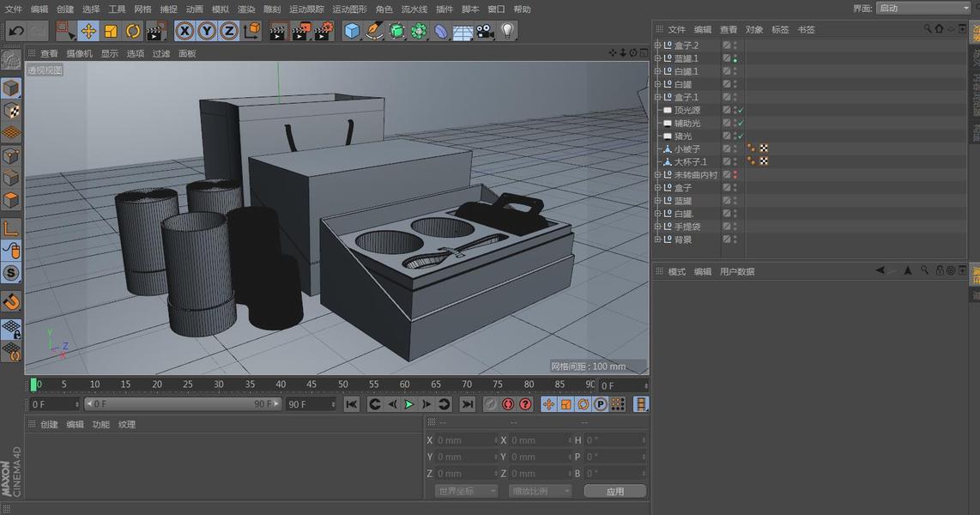Click the light bulb icon
Screen dimensions: 980x515
508,32
